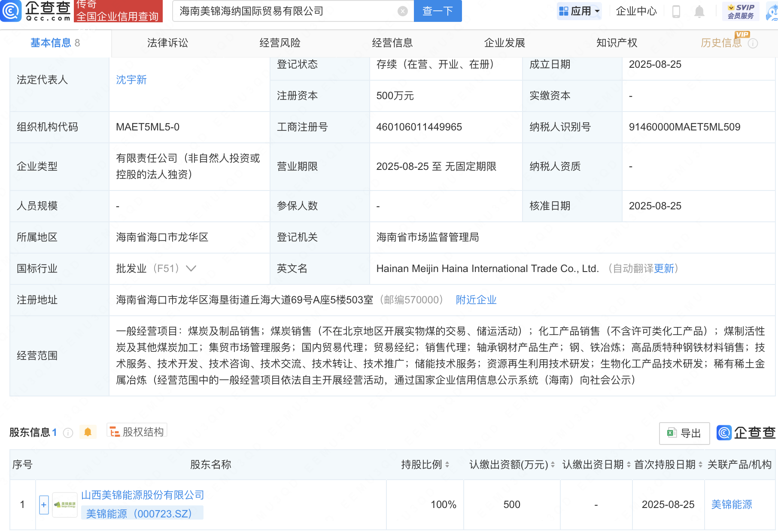Image resolution: width=778 pixels, height=532 pixels.
Task: Expand shareholder row 1 with the plus button
Action: pyautogui.click(x=44, y=505)
